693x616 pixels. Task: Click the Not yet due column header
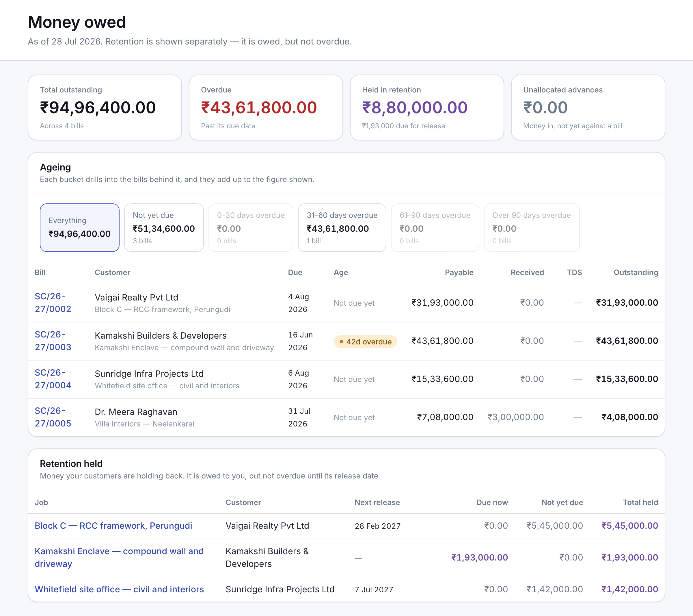coord(562,502)
